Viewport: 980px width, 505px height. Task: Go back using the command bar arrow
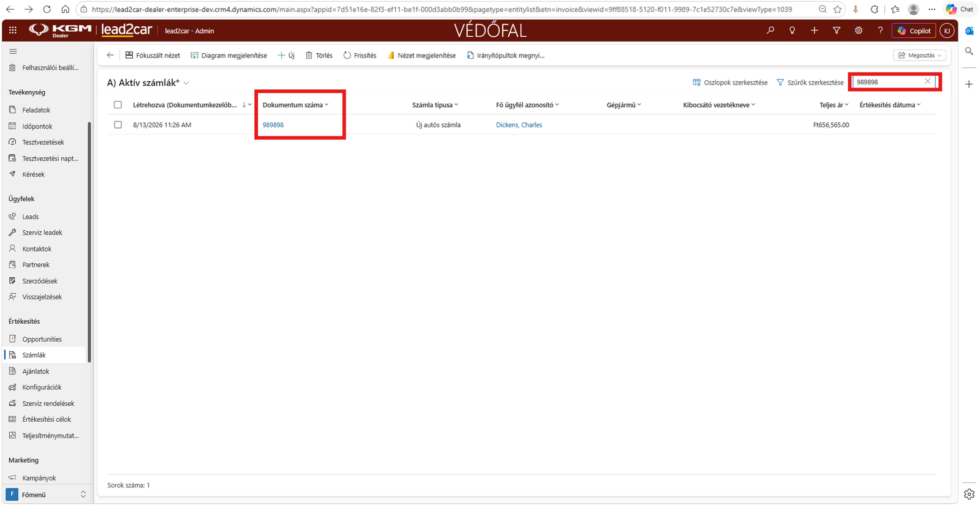pos(110,55)
